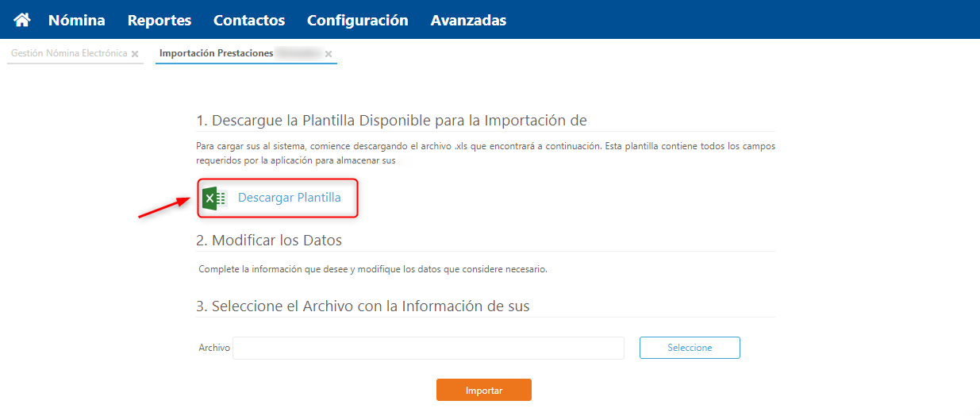The image size is (980, 416).
Task: Close the Gestión Nómina Electrónica tab
Action: coord(135,54)
